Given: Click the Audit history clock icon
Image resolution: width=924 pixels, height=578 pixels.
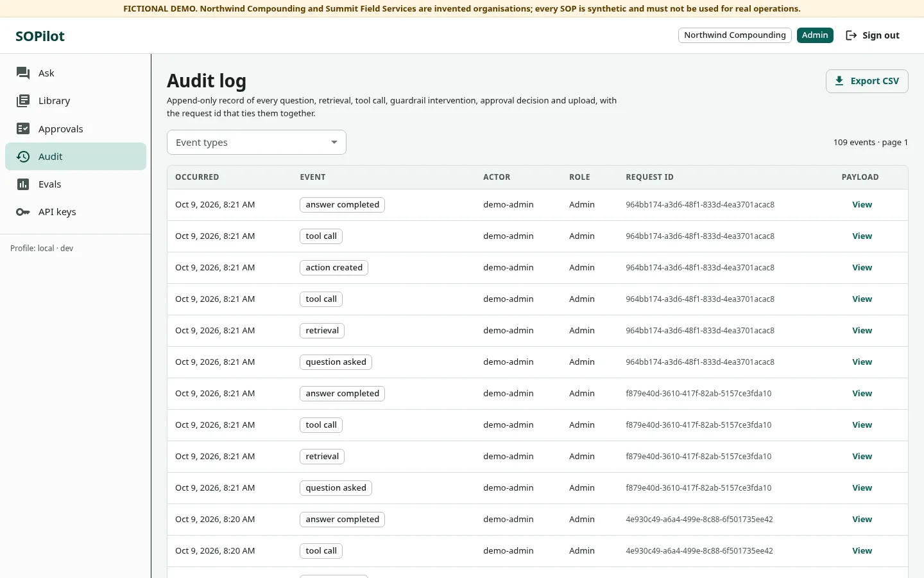Looking at the screenshot, I should point(23,157).
